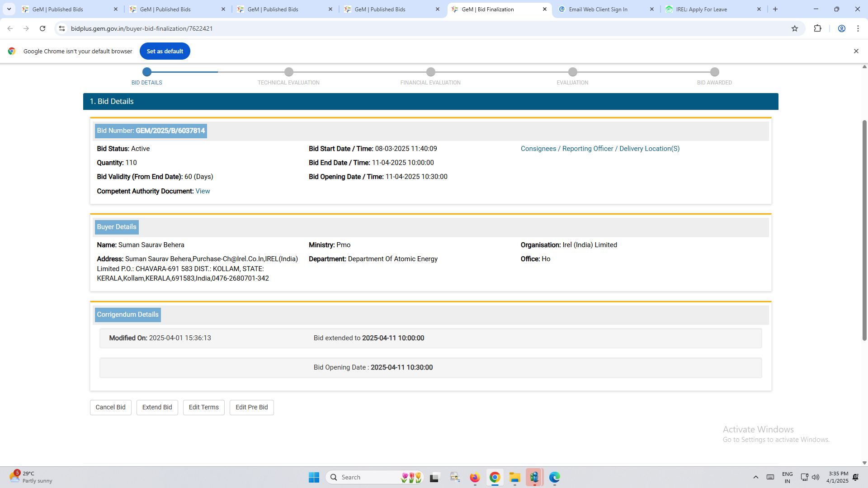View the Competent Authority Document

pos(203,191)
